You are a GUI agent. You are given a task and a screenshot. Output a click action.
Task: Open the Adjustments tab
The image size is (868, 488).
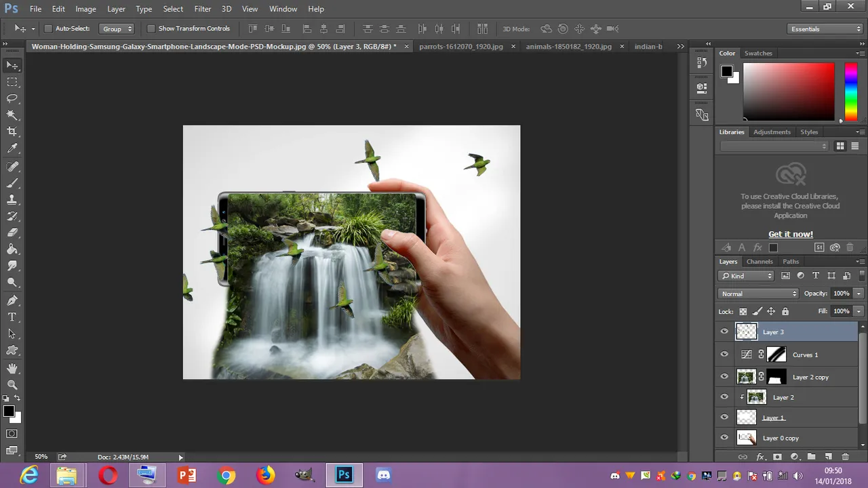click(x=772, y=132)
